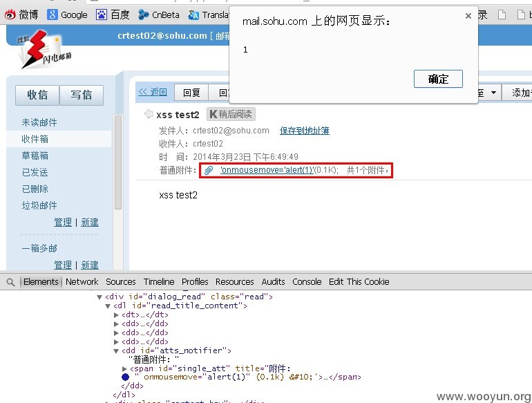Star the xss test2 message

[x=149, y=114]
